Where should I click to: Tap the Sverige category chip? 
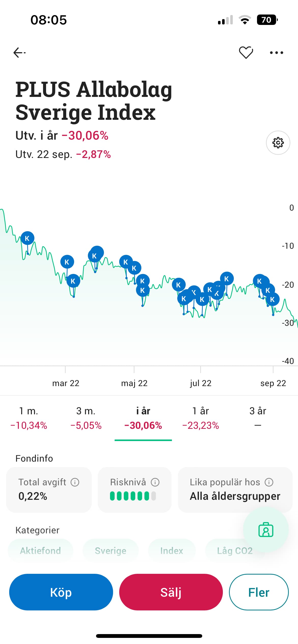[111, 551]
